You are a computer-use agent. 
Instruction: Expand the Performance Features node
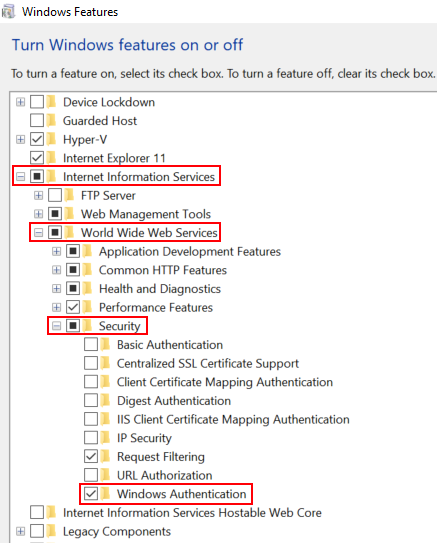[x=56, y=307]
